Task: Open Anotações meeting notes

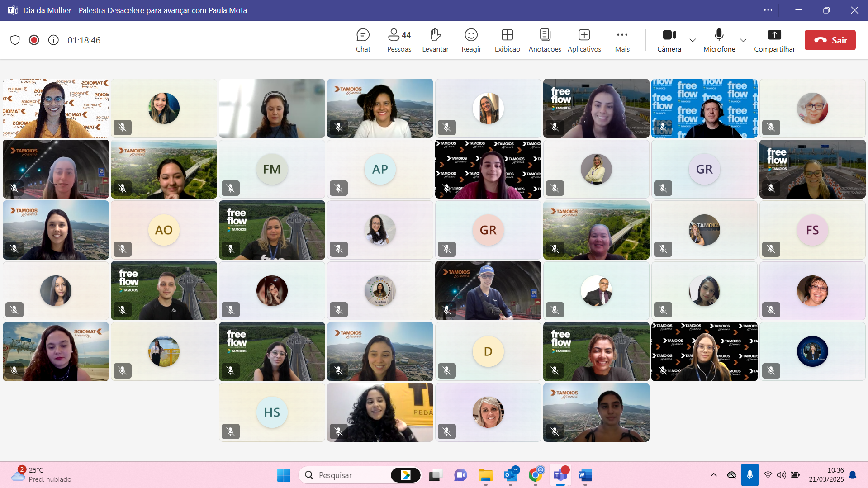Action: pyautogui.click(x=545, y=40)
